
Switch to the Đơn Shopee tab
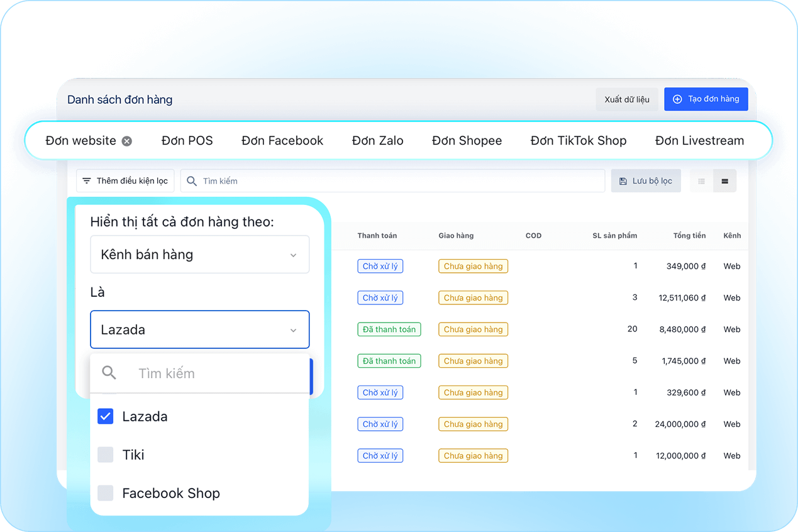click(467, 140)
